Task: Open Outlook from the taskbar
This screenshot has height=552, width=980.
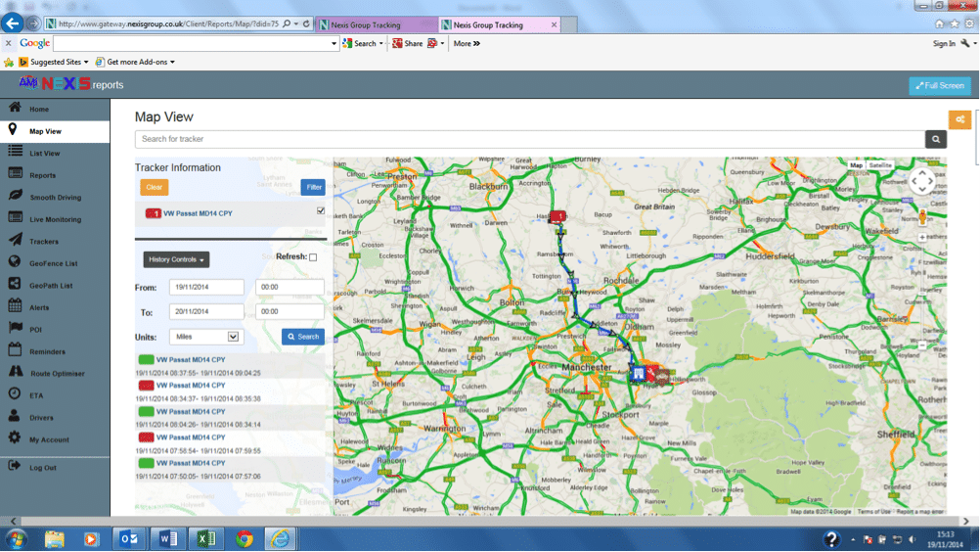Action: (130, 538)
